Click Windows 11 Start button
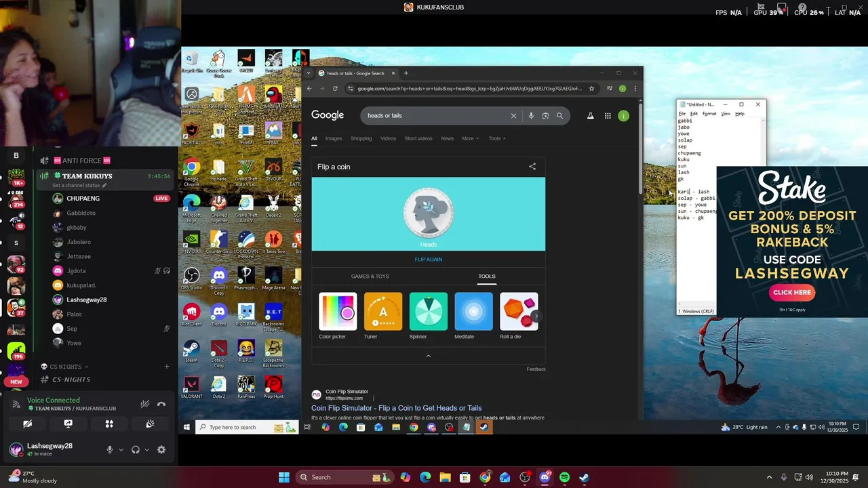Screen dimensions: 868x488 pos(284,477)
